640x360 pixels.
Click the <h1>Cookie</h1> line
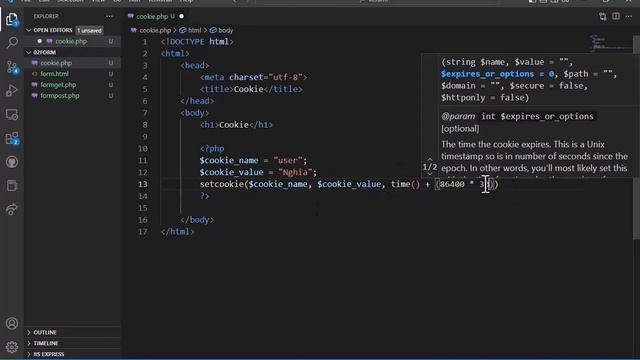pos(236,125)
